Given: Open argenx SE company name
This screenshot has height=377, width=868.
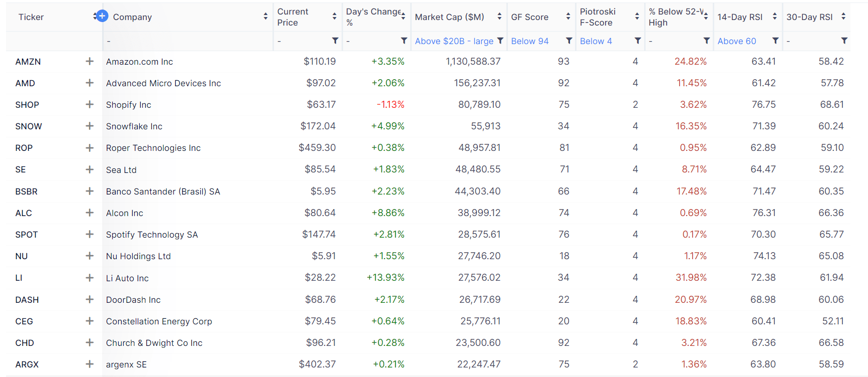Looking at the screenshot, I should [126, 364].
